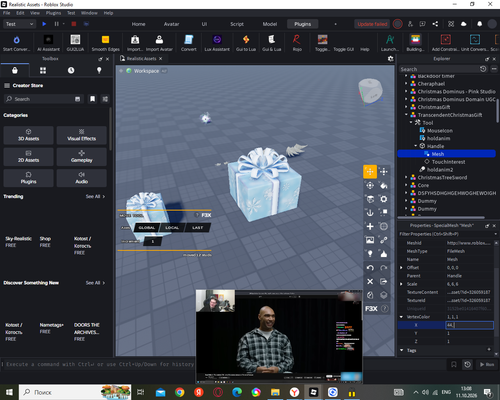This screenshot has height=400, width=500.
Task: Open the Toolbox Recent clock tab
Action: pyautogui.click(x=71, y=70)
